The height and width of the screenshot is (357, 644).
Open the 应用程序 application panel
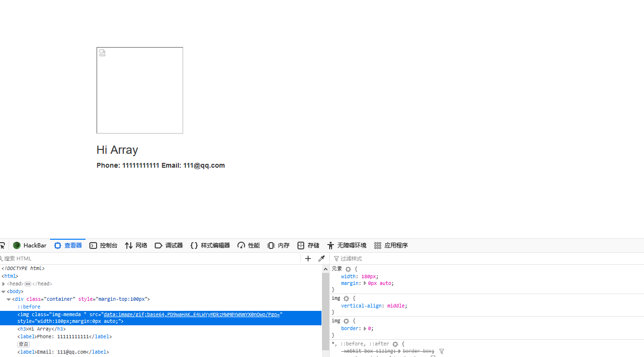click(x=396, y=245)
